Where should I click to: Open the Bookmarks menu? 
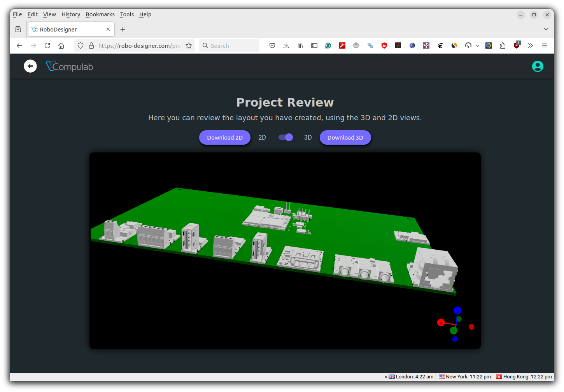tap(100, 14)
